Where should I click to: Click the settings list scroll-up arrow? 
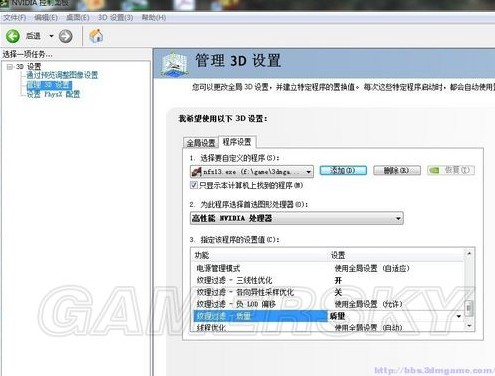click(x=469, y=253)
